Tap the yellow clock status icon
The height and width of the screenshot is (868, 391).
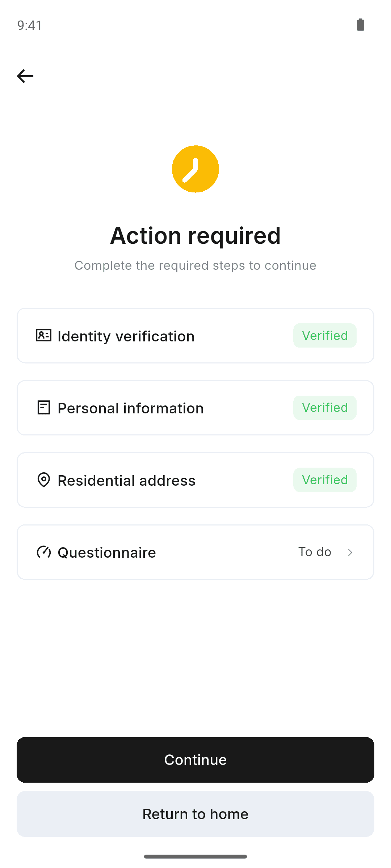click(195, 169)
